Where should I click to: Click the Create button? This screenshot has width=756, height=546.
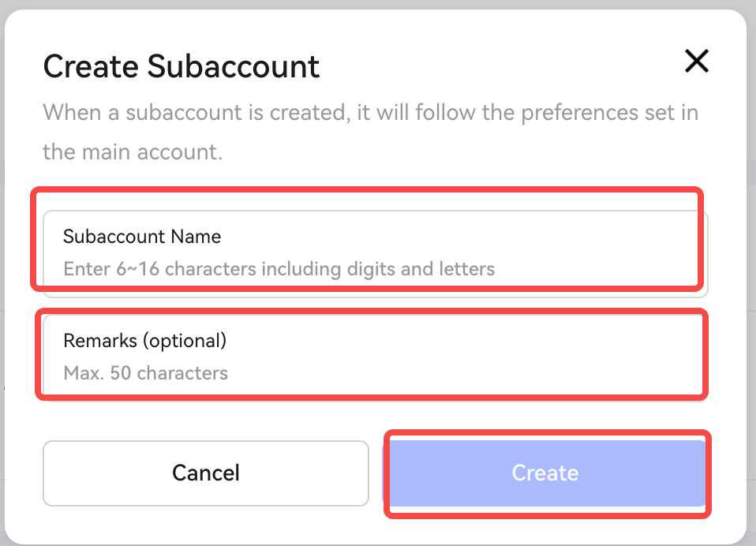coord(545,473)
